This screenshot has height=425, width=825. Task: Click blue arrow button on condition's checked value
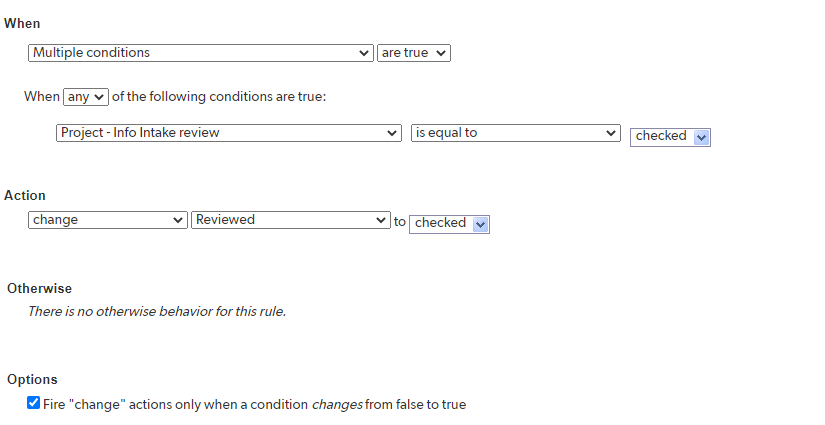pos(701,138)
